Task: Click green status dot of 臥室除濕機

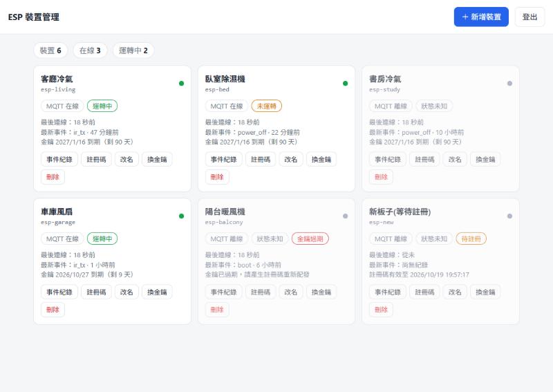Action: click(345, 83)
